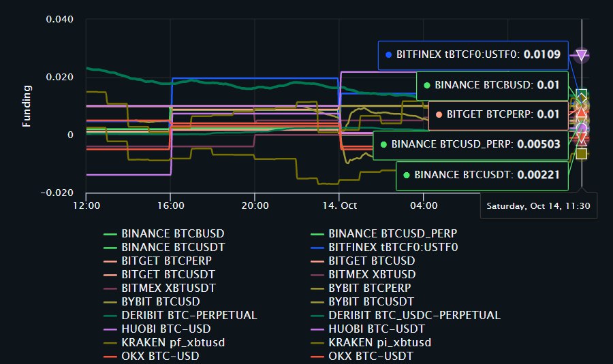613x364 pixels.
Task: Hide BINANCE BTCUSDT series via legend
Action: 164,247
